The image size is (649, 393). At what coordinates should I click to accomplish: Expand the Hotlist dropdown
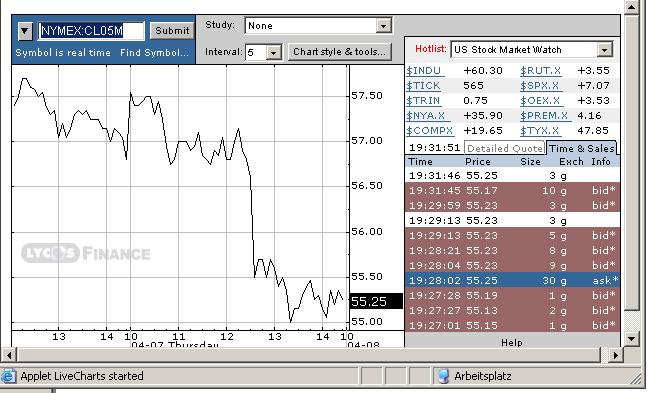[604, 50]
